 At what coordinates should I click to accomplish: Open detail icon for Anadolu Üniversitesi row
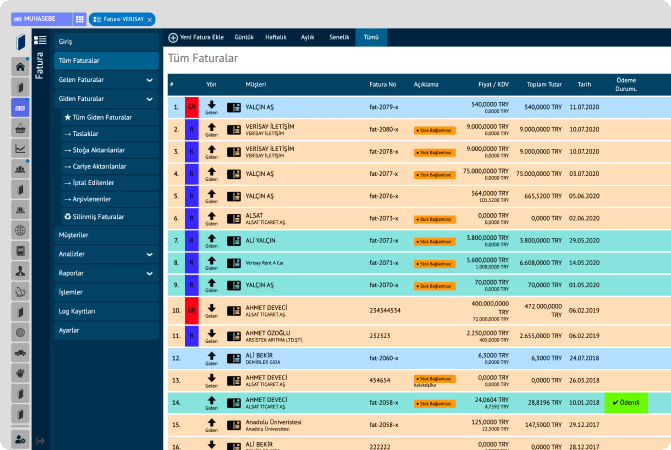[234, 425]
